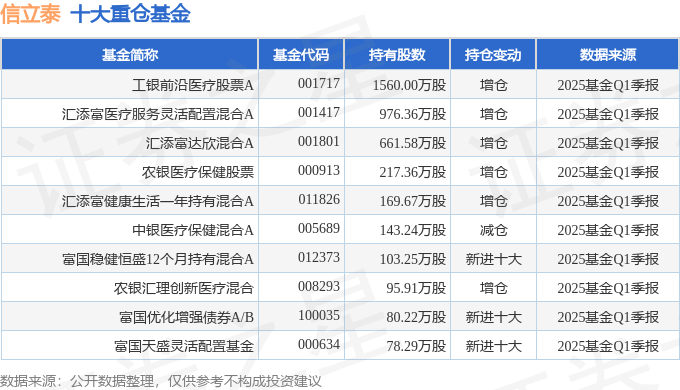Click the 十大重仓基金 heading
The height and width of the screenshot is (390, 680).
tap(130, 13)
